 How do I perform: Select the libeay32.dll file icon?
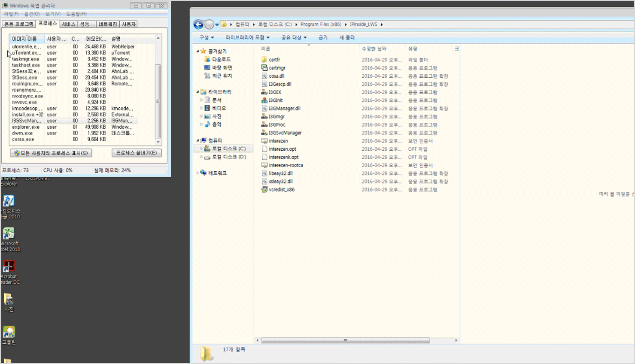pyautogui.click(x=264, y=173)
